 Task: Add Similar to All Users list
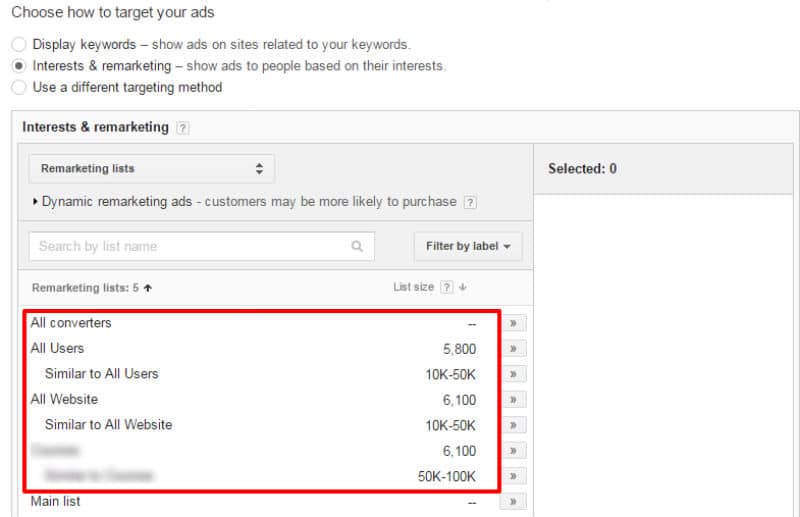pyautogui.click(x=513, y=374)
